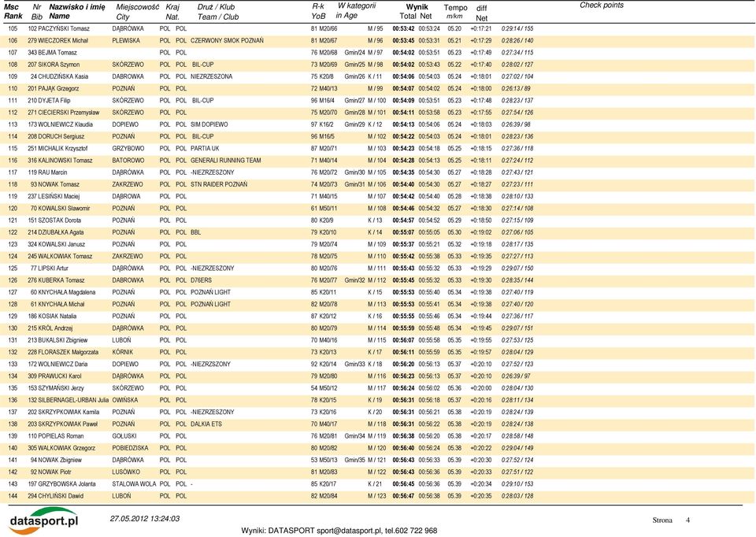Click the club BBL
The width and height of the screenshot is (756, 537).
[x=196, y=232]
